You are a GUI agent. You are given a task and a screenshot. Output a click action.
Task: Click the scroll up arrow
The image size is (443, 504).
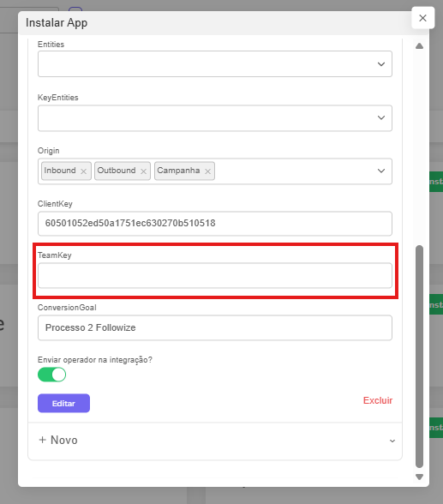point(419,46)
